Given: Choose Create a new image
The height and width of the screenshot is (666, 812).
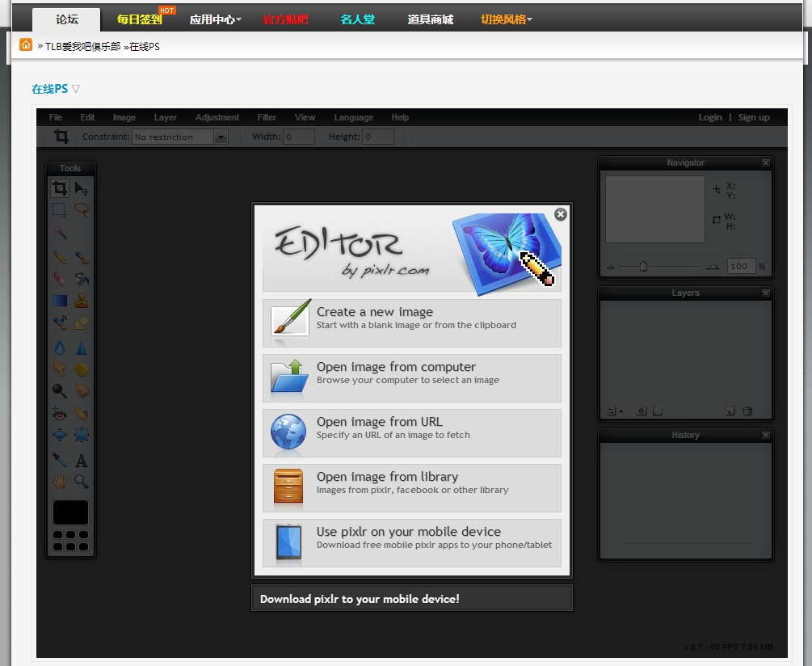Looking at the screenshot, I should [x=412, y=323].
